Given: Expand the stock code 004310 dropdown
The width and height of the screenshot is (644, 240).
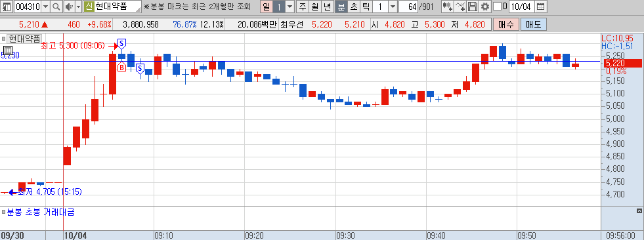Looking at the screenshot, I should [45, 6].
